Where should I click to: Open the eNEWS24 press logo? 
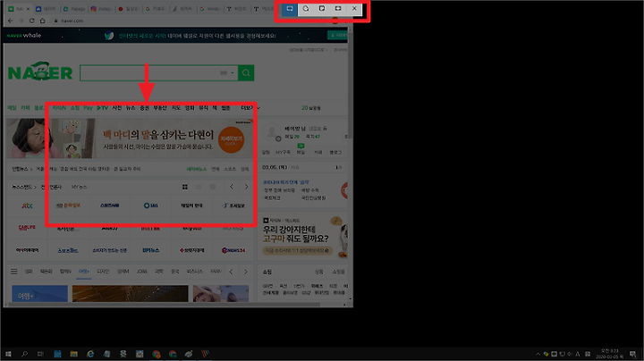(233, 250)
